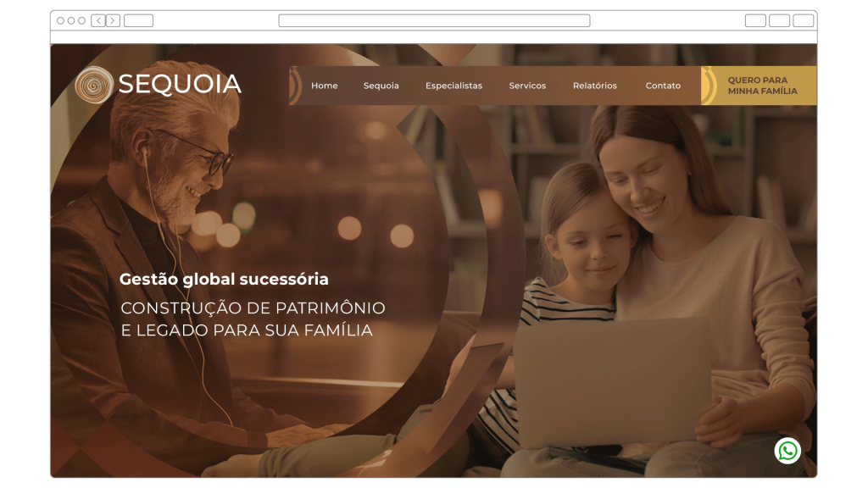Viewport: 868px width, 488px height.
Task: Open the Especialistas menu item
Action: click(x=454, y=86)
